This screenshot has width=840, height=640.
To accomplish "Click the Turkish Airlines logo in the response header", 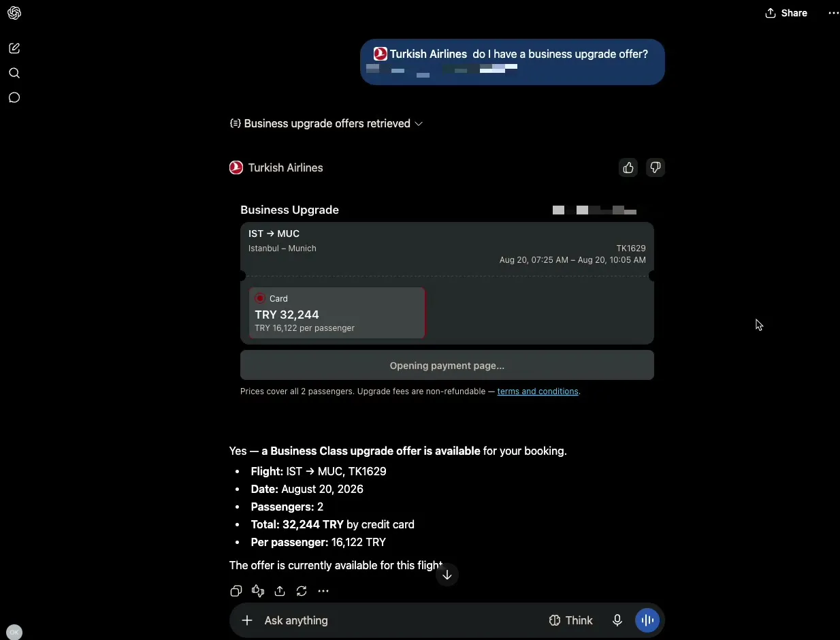I will tap(236, 167).
